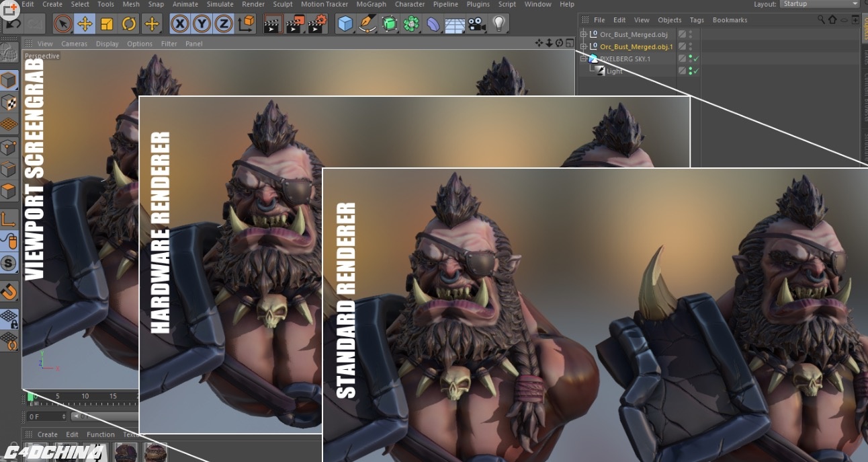Activate the Rotate tool
This screenshot has width=868, height=462.
pyautogui.click(x=129, y=24)
